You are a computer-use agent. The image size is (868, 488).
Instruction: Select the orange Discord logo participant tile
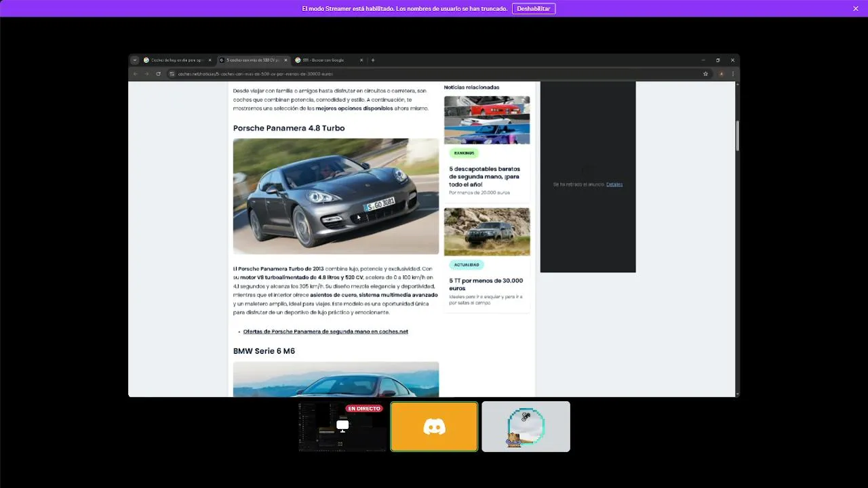pos(434,426)
